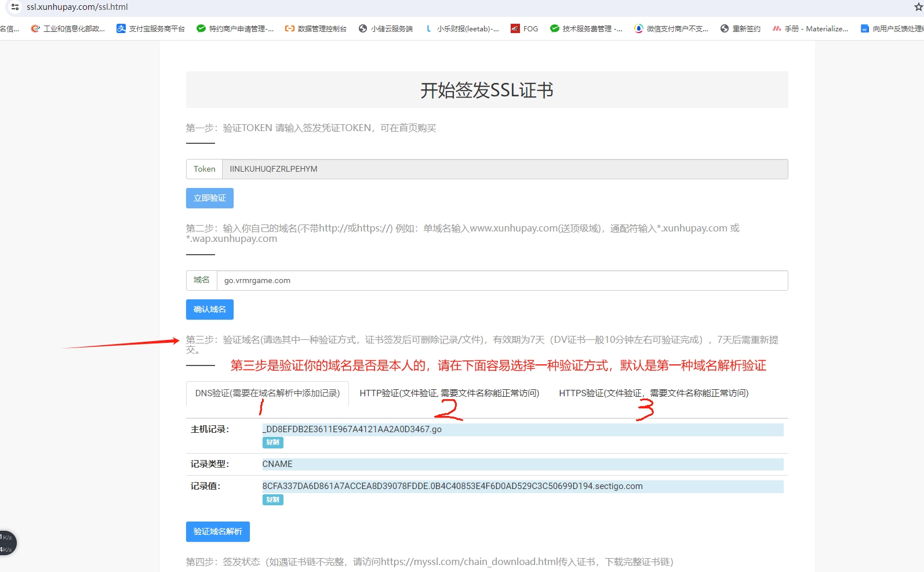Open the 小储云服务端 bookmark
Viewport: 924px width, 572px height.
tap(386, 28)
